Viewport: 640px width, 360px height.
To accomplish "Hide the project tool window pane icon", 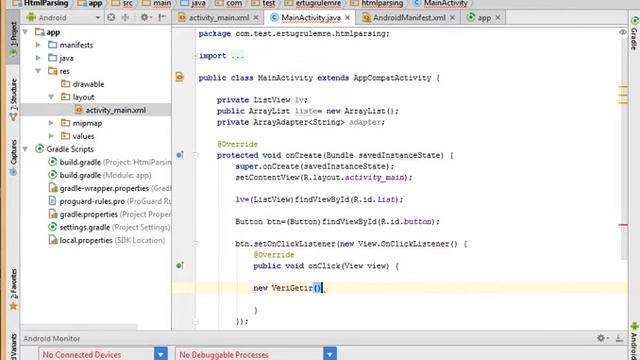I will (x=162, y=17).
